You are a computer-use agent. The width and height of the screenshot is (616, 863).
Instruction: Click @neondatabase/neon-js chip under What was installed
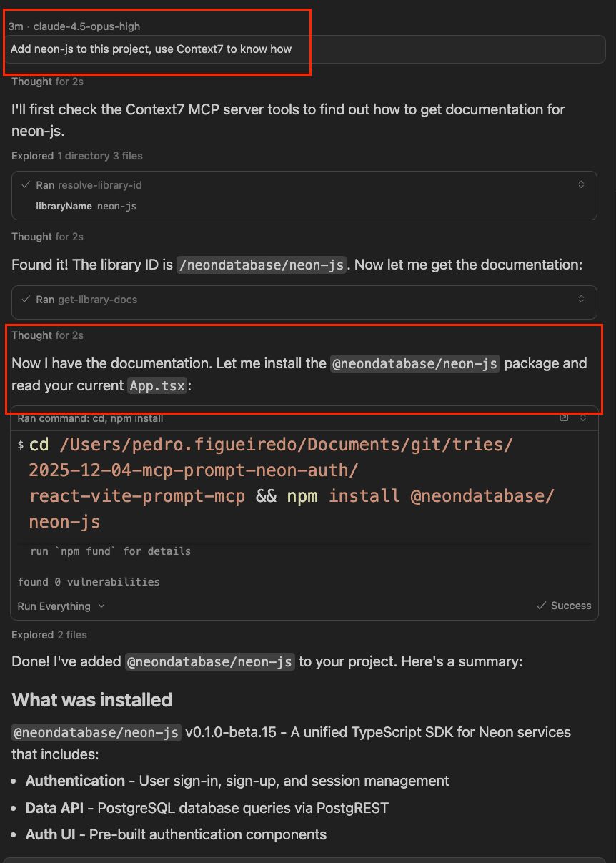tap(96, 733)
